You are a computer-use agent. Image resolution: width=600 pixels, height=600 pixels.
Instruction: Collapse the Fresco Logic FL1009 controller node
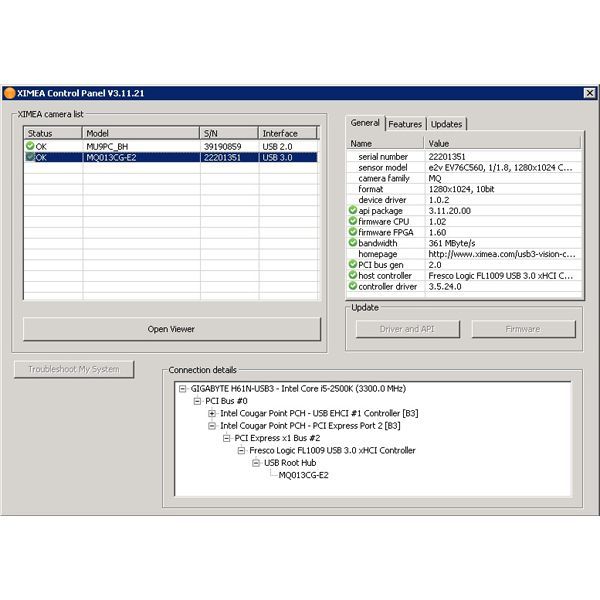[x=241, y=451]
